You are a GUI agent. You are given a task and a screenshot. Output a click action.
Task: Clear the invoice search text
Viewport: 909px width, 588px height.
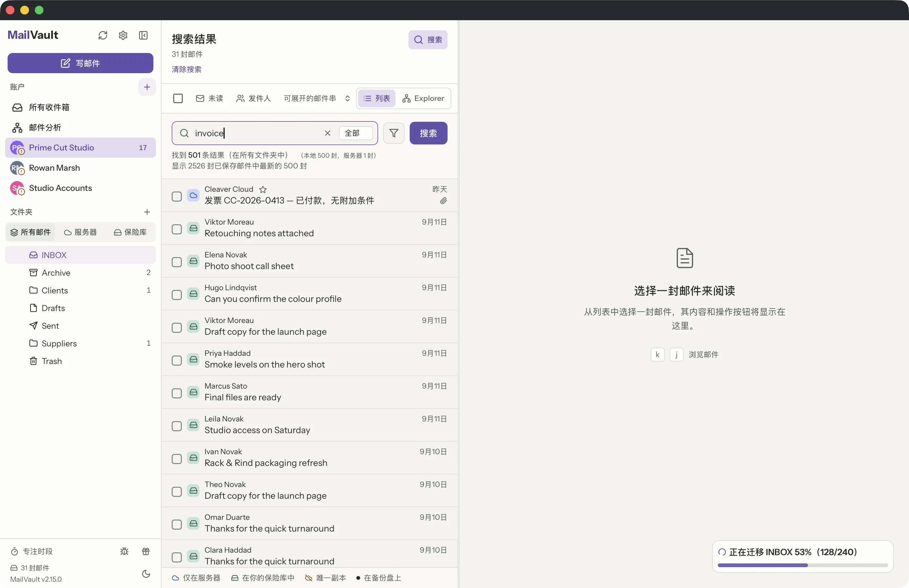(327, 133)
